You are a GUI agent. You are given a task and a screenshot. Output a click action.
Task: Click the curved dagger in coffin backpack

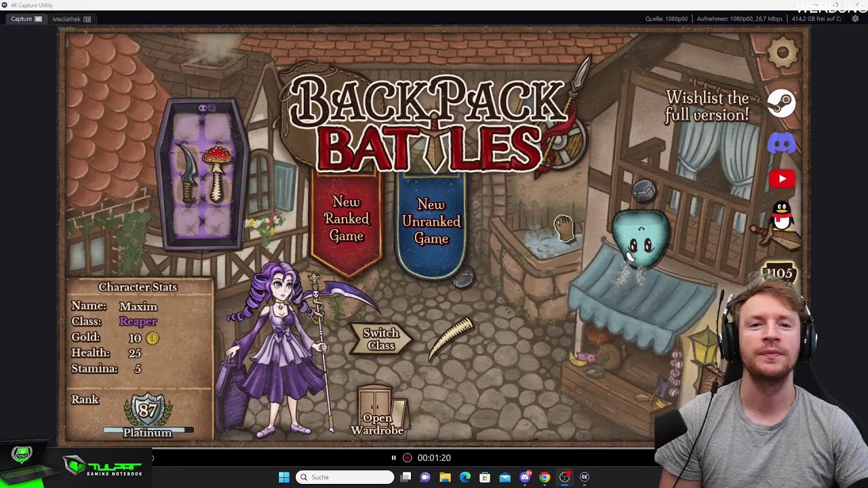click(x=188, y=174)
